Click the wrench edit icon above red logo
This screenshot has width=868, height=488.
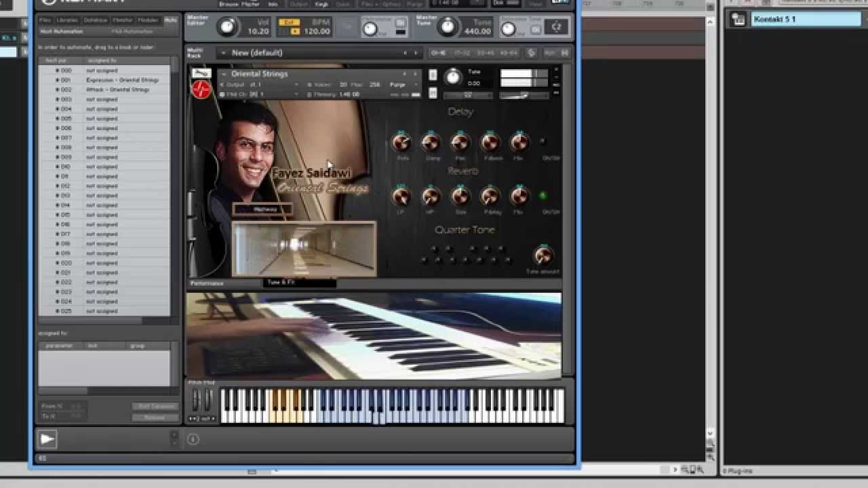(x=201, y=73)
